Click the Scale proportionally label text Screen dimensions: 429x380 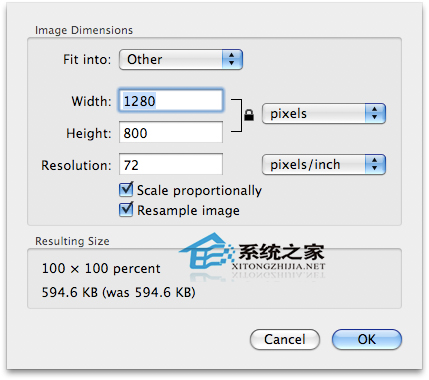(199, 191)
